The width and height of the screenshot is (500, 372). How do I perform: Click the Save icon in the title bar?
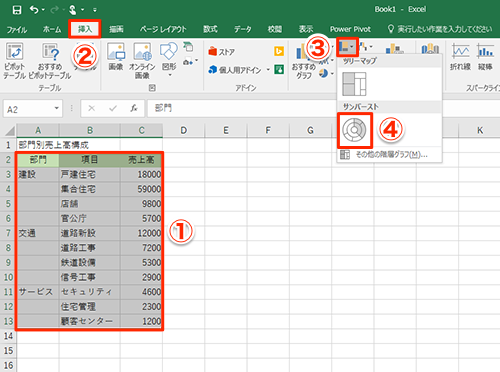[x=17, y=10]
